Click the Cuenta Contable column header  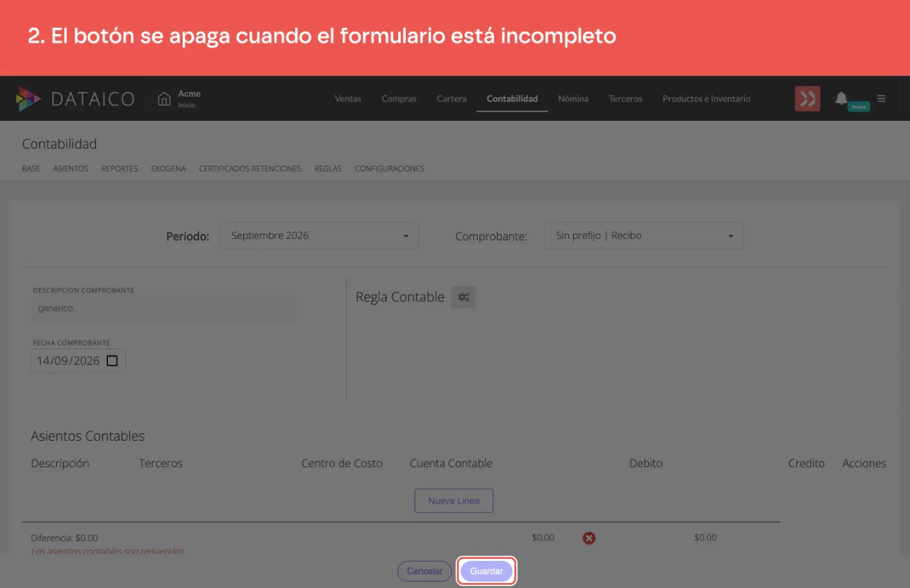(x=451, y=464)
